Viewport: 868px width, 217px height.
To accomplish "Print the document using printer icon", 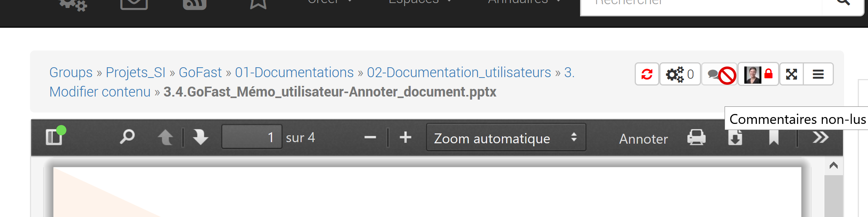I will [x=696, y=137].
